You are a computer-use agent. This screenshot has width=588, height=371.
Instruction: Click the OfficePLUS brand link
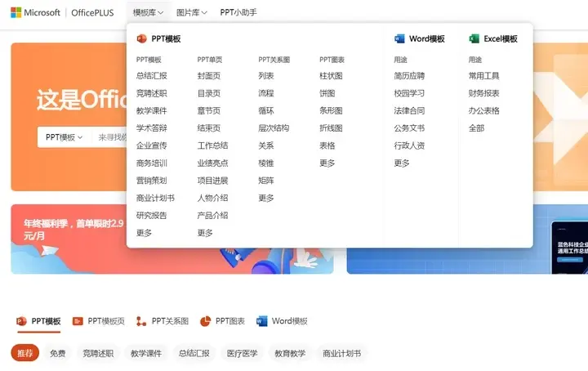click(x=92, y=13)
